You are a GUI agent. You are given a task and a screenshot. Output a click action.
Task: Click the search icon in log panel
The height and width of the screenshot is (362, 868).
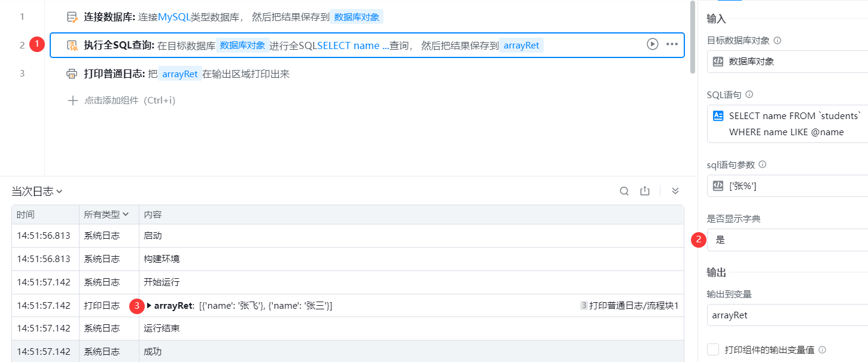tap(624, 191)
